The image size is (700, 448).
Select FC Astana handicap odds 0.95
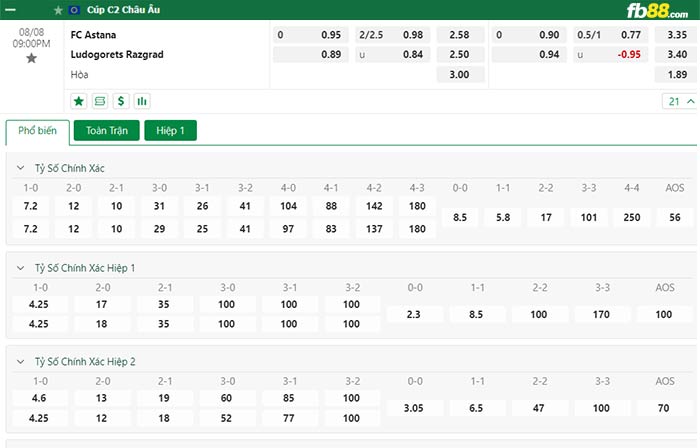[x=311, y=35]
